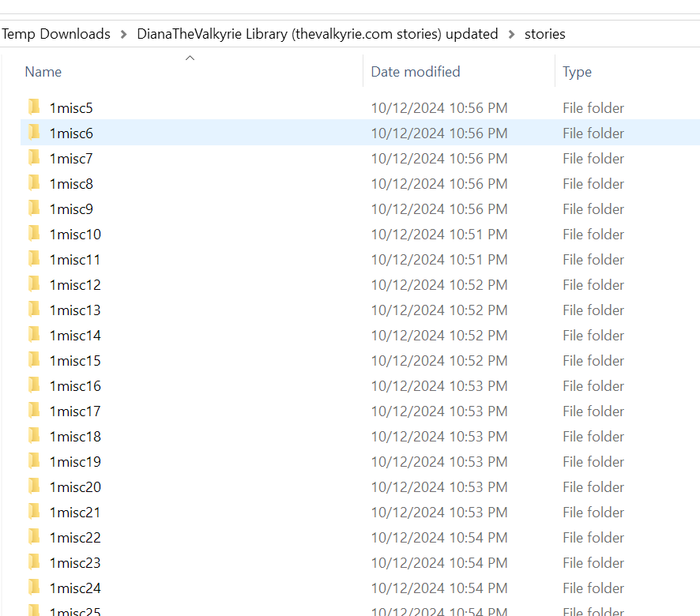Go to the DianaTheValkyrie Library breadcrumb folder
The image size is (700, 616).
pos(317,34)
